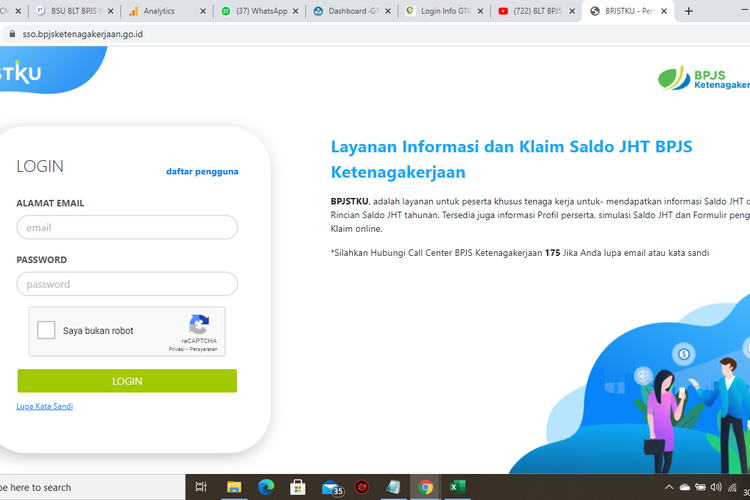Click the OneDrive cloud tray icon

pos(685,488)
